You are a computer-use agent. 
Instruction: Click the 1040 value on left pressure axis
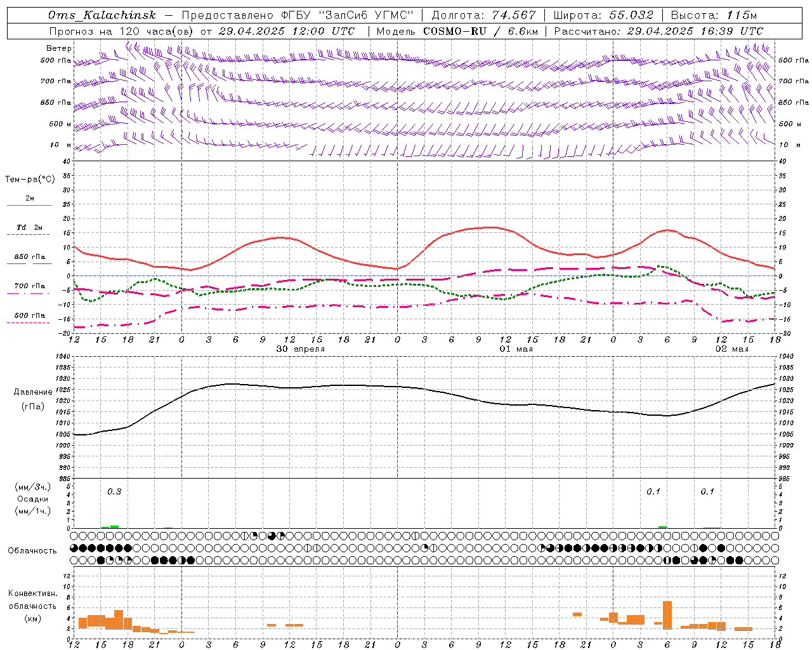[64, 357]
